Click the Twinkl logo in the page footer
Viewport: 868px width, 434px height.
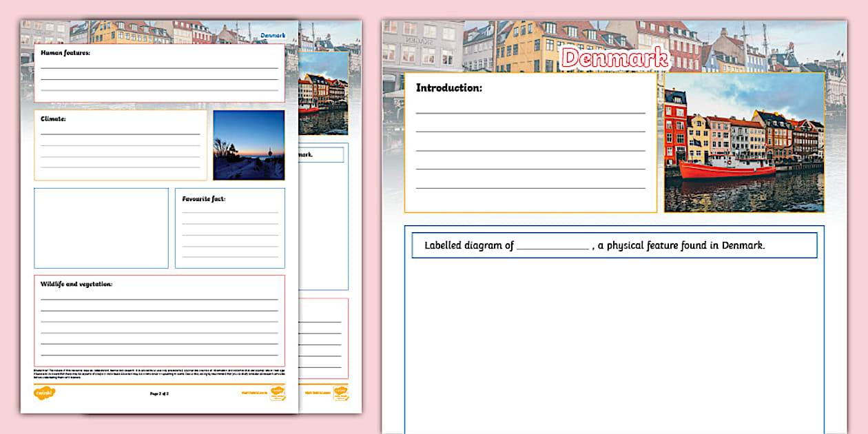click(x=44, y=393)
